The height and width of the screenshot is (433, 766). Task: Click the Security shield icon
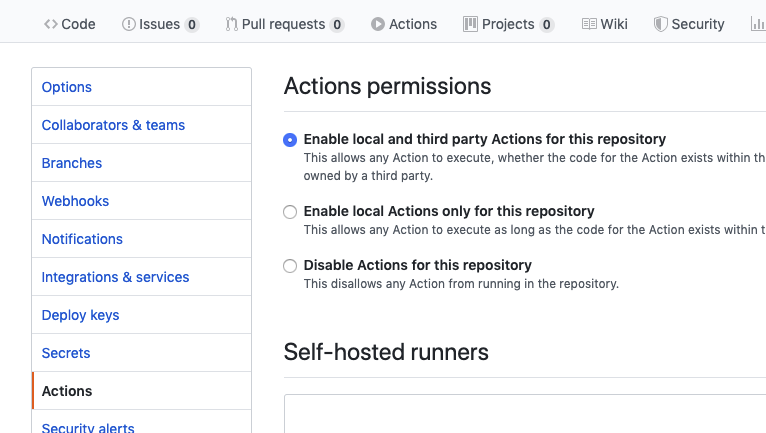660,24
